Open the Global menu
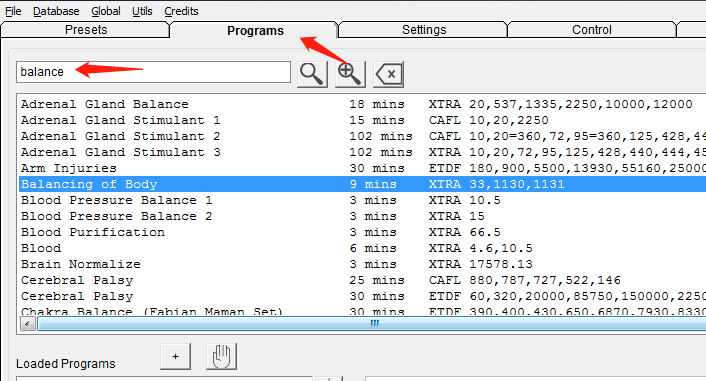The image size is (706, 381). point(106,11)
